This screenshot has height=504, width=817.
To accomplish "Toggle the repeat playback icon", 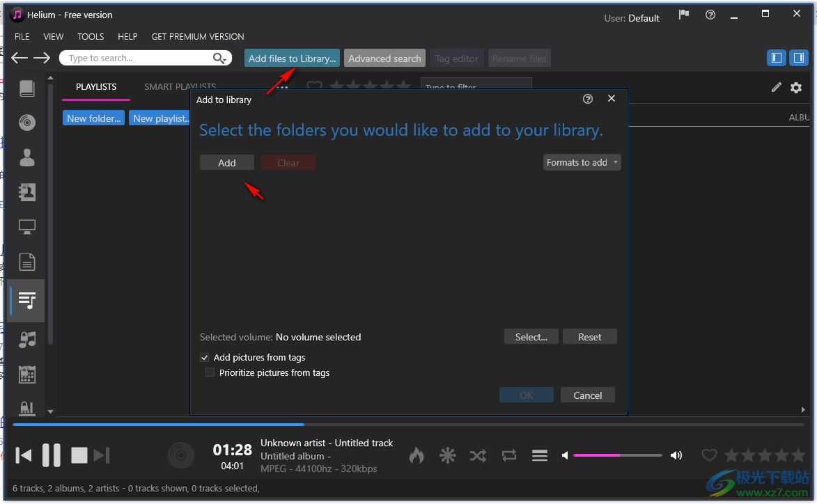I will tap(509, 455).
